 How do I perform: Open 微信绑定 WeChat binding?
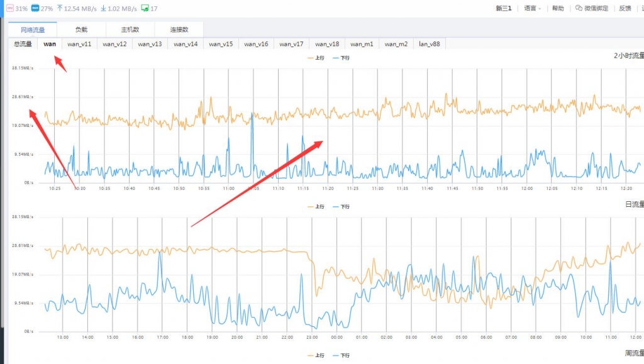pos(596,8)
